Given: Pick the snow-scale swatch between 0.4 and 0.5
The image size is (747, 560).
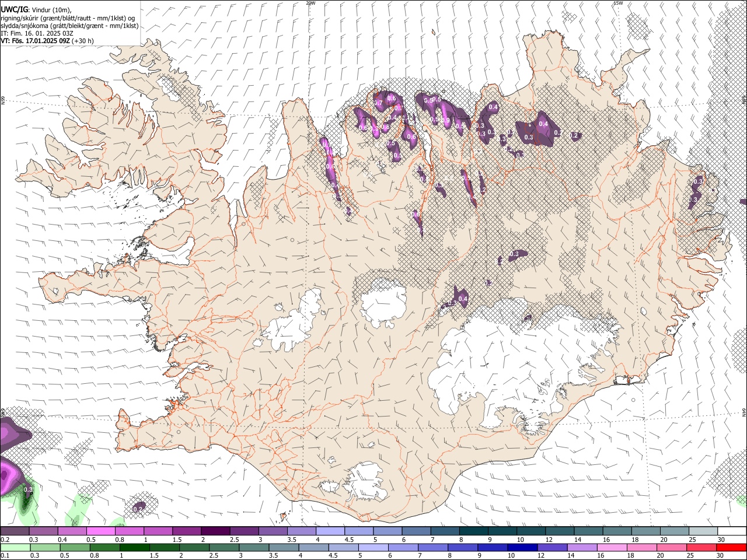Looking at the screenshot, I should (x=72, y=531).
